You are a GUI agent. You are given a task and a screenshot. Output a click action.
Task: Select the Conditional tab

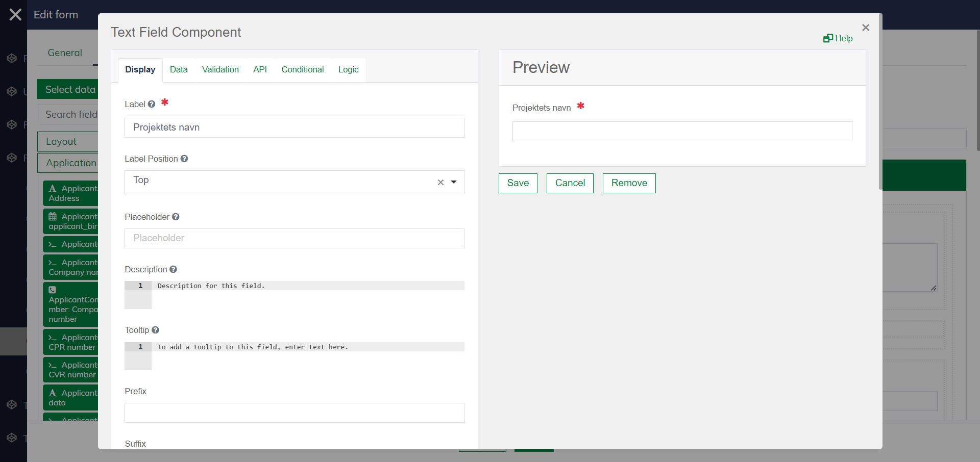[302, 70]
